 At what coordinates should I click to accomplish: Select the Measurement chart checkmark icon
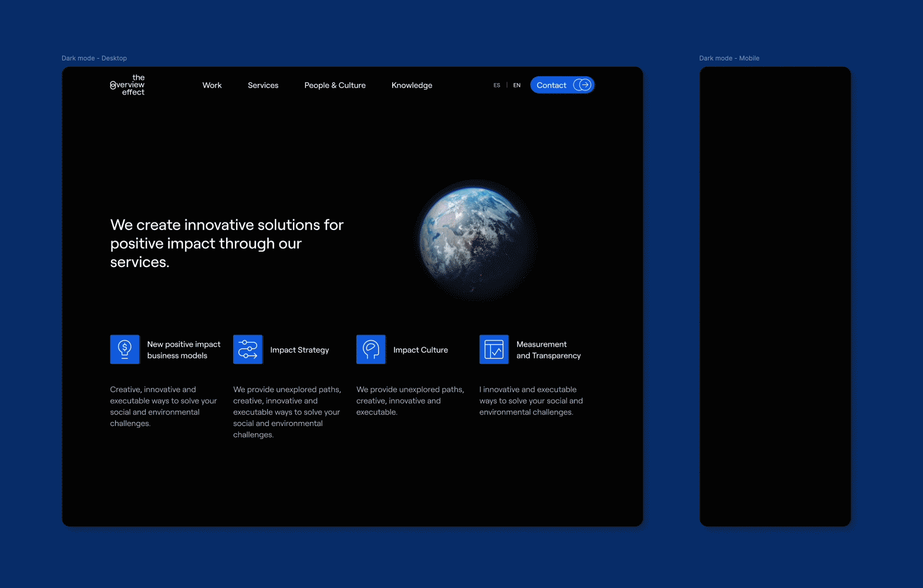(x=494, y=349)
